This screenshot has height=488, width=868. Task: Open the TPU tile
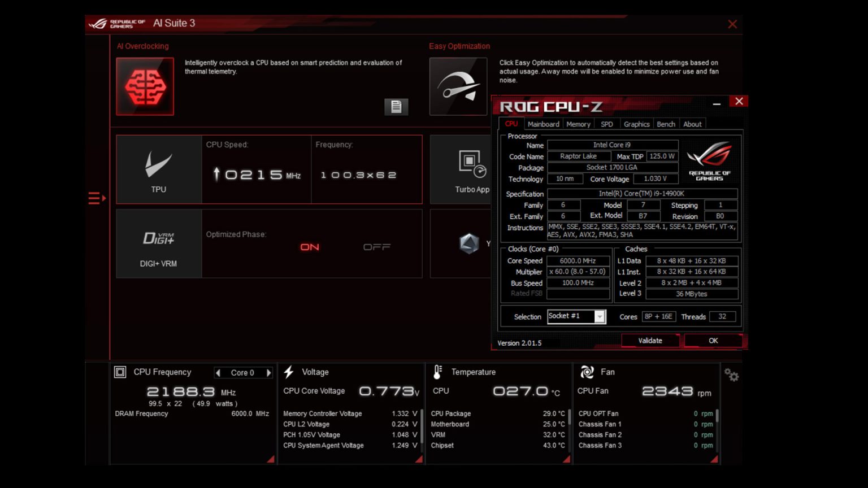tap(159, 169)
